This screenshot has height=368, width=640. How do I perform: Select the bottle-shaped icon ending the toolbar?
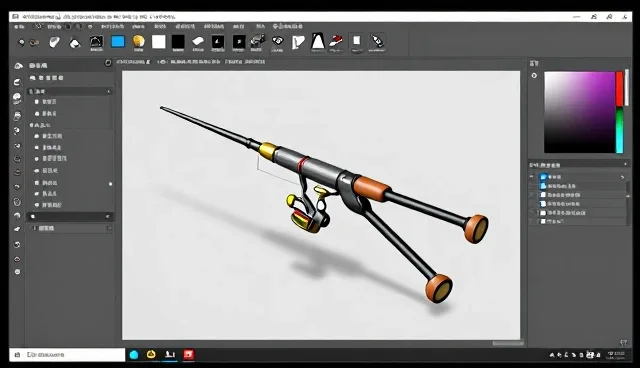[377, 42]
